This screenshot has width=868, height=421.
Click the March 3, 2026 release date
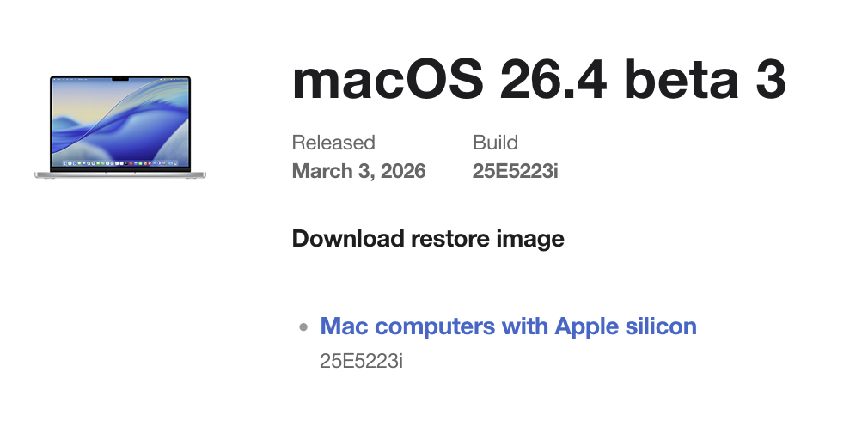358,171
